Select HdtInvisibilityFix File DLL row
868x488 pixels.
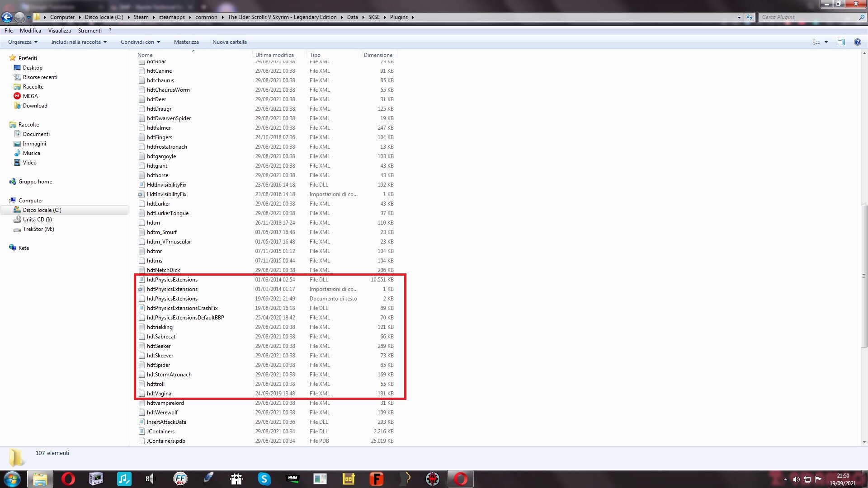click(266, 185)
